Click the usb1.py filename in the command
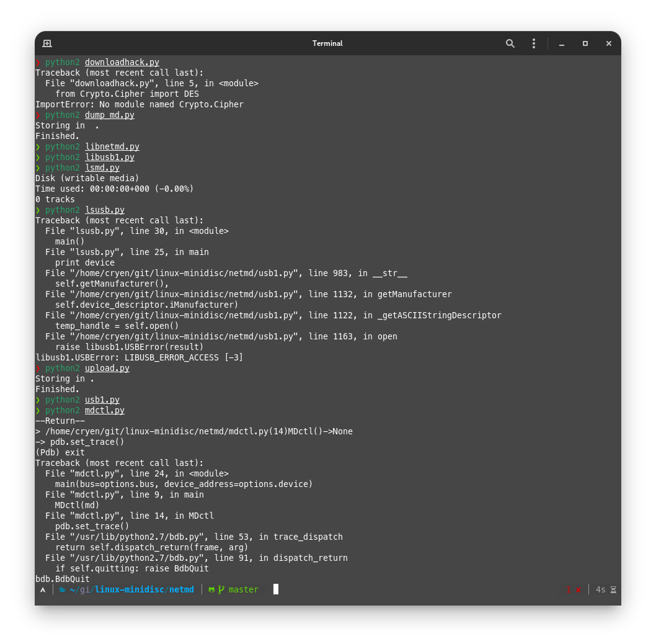The width and height of the screenshot is (656, 644). (102, 400)
